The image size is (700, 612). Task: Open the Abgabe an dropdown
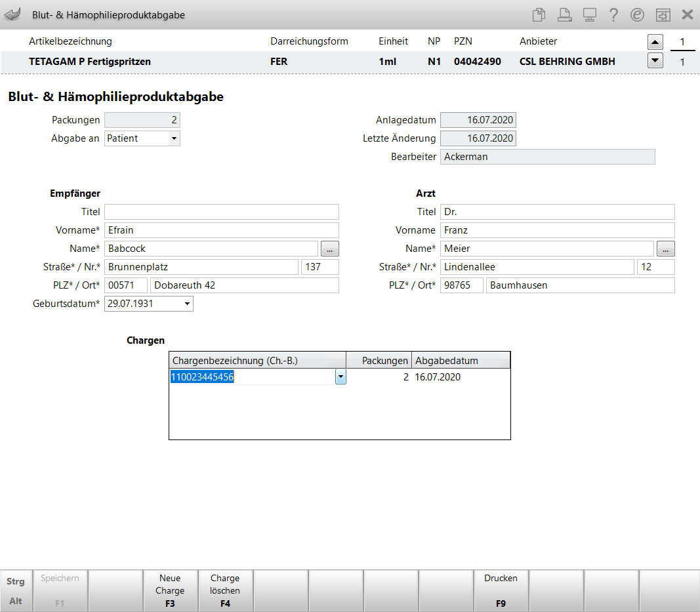point(174,138)
